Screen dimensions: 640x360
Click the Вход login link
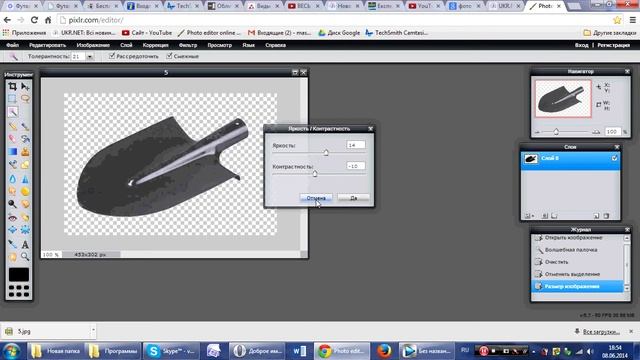click(x=582, y=45)
